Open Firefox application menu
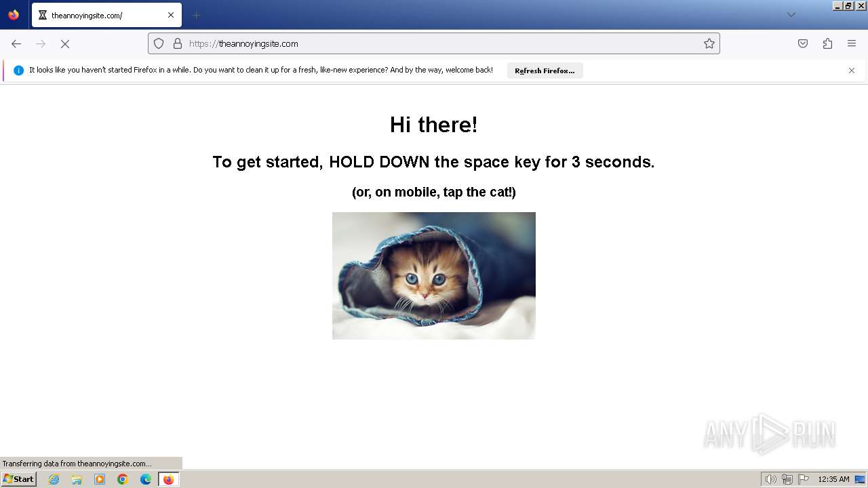Image resolution: width=868 pixels, height=488 pixels. pyautogui.click(x=852, y=43)
